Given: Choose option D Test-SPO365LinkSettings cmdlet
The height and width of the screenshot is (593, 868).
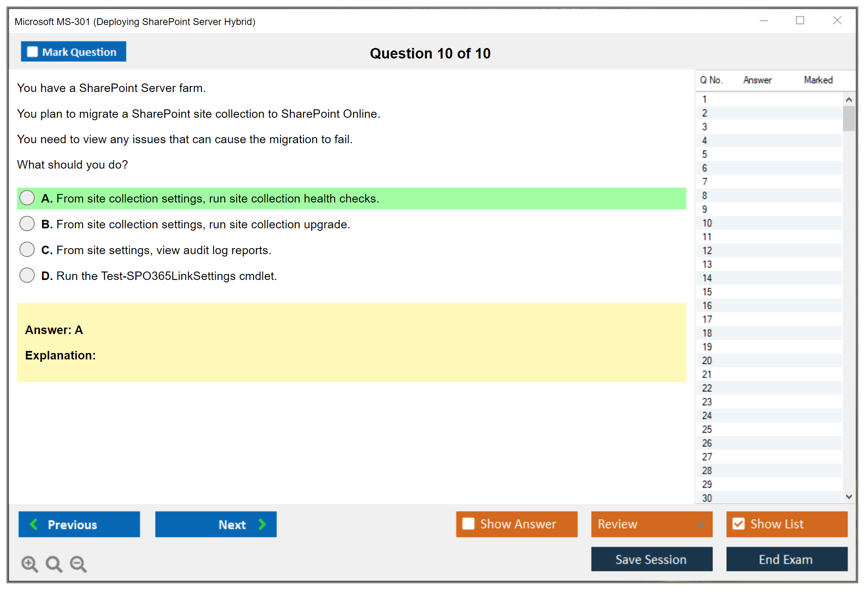Looking at the screenshot, I should (27, 276).
